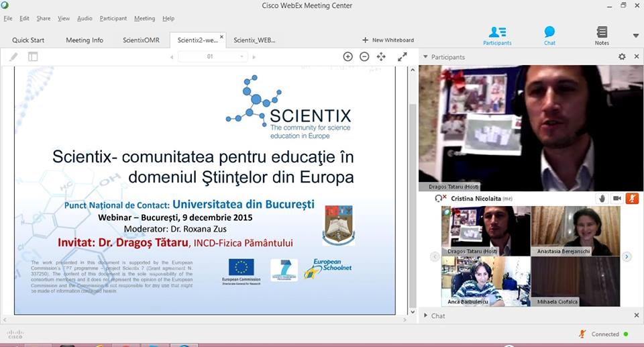Fit the document to viewer icon
The height and width of the screenshot is (347, 644).
point(381,57)
